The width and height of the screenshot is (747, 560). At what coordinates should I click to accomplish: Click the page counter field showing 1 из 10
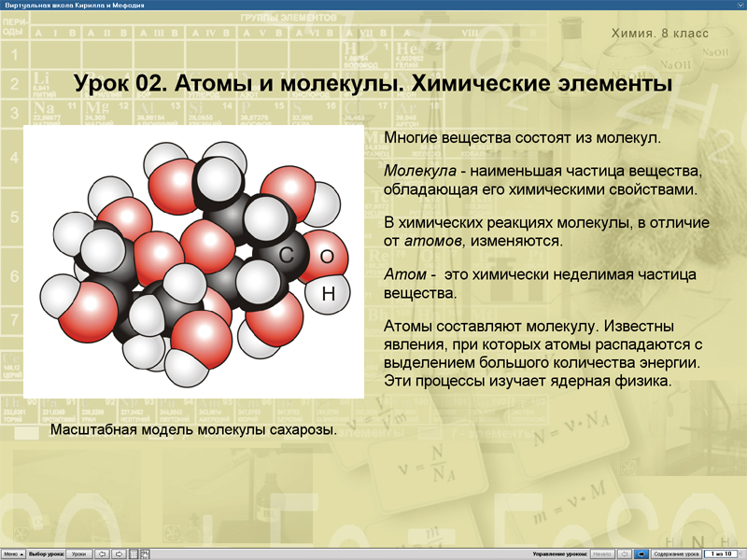pyautogui.click(x=721, y=554)
